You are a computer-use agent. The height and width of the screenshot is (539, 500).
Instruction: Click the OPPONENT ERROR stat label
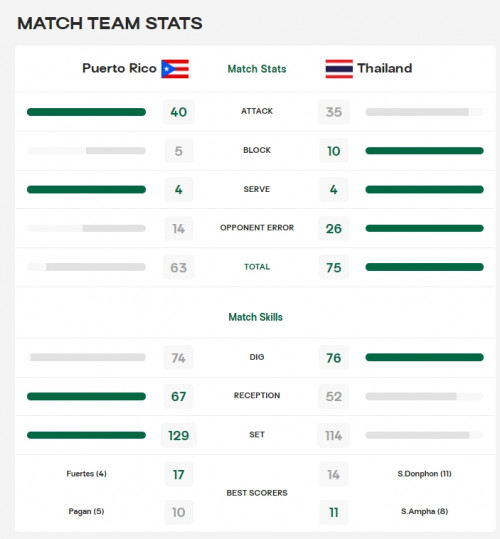click(x=257, y=228)
